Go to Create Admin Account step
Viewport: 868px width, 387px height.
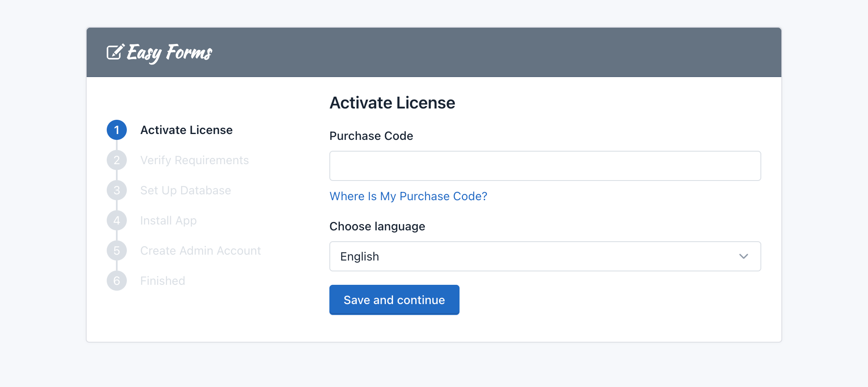point(201,250)
